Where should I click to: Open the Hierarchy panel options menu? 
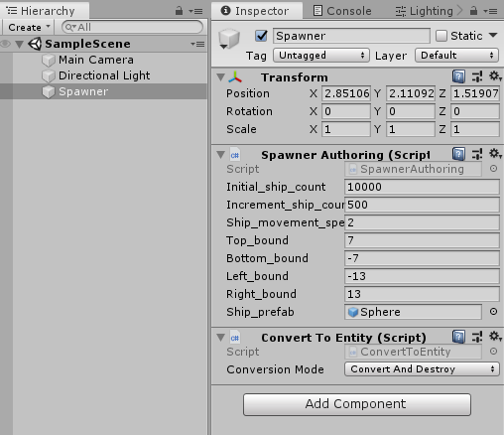click(195, 11)
